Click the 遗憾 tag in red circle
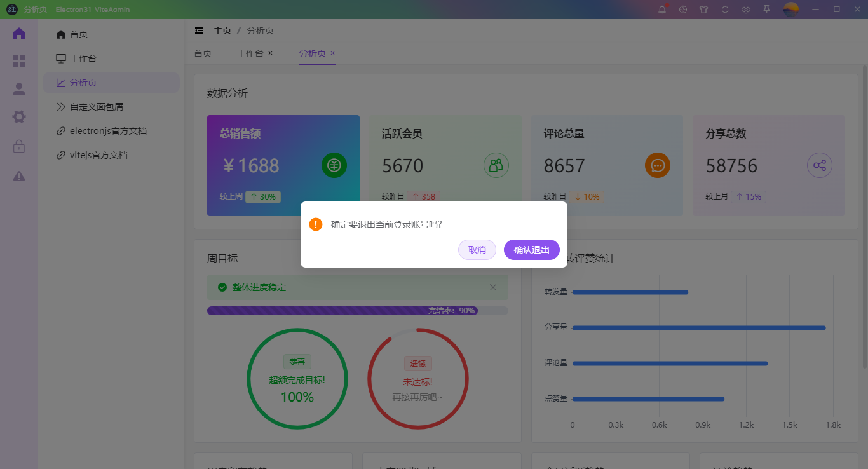 (418, 364)
